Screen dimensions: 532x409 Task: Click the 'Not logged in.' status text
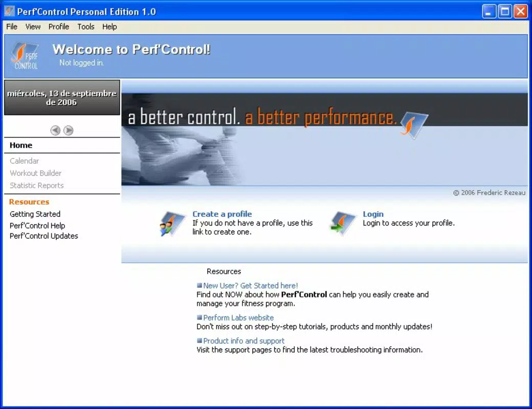[82, 63]
